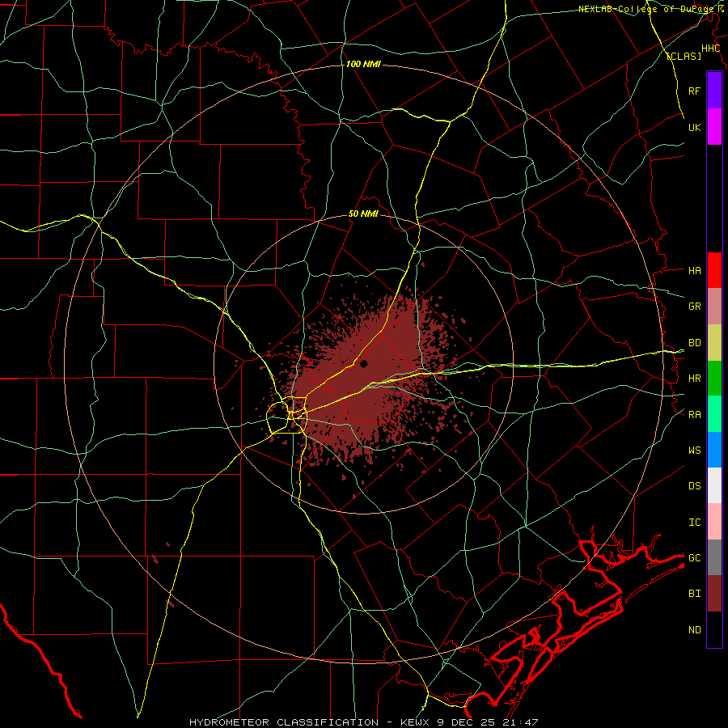Click the UK legend label

694,127
